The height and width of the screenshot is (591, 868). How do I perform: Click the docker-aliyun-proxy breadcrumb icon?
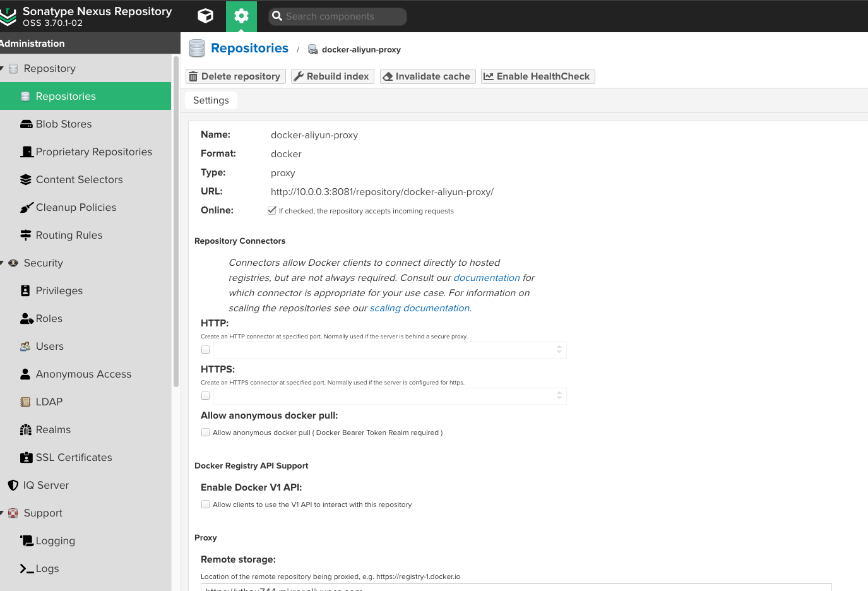313,49
